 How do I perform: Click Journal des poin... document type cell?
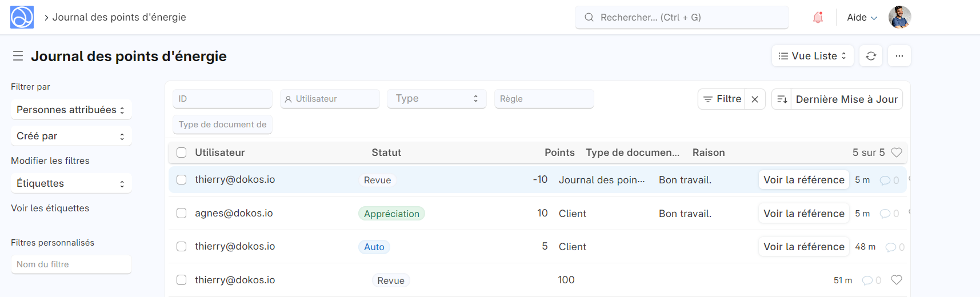(x=602, y=180)
